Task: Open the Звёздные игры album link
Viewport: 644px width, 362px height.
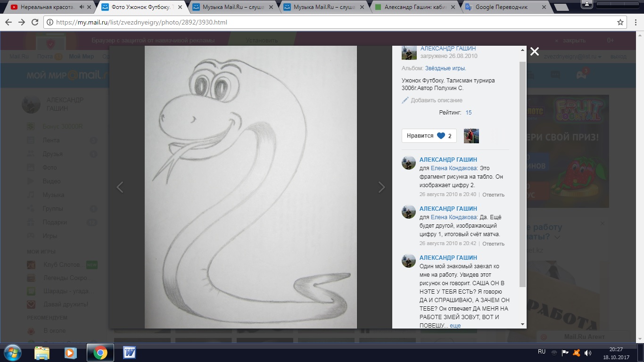Action: click(446, 68)
